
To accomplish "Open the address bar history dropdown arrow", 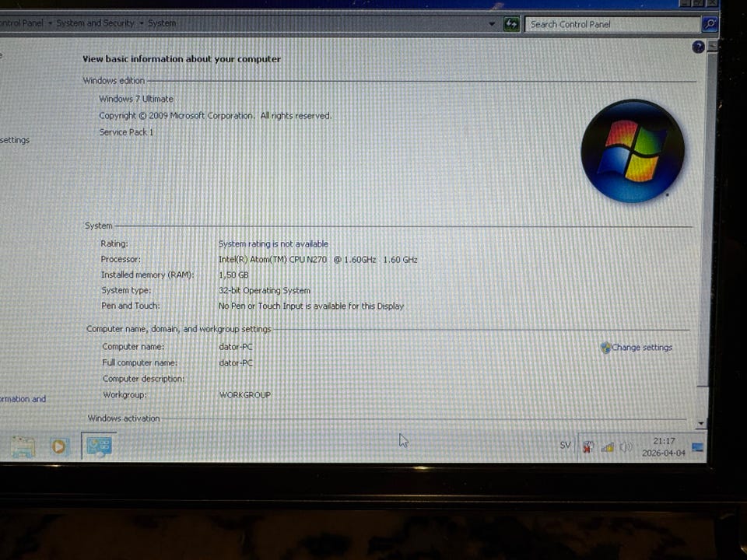I will 492,24.
